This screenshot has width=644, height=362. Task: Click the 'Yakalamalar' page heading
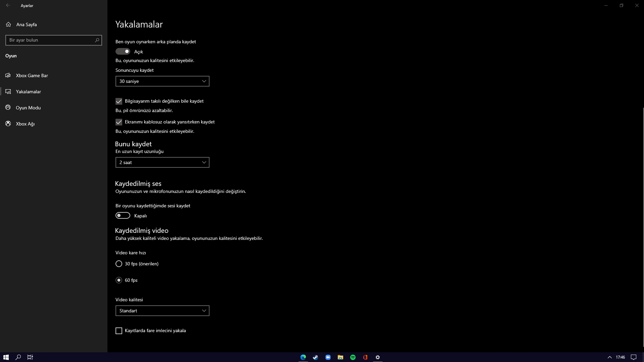click(139, 24)
